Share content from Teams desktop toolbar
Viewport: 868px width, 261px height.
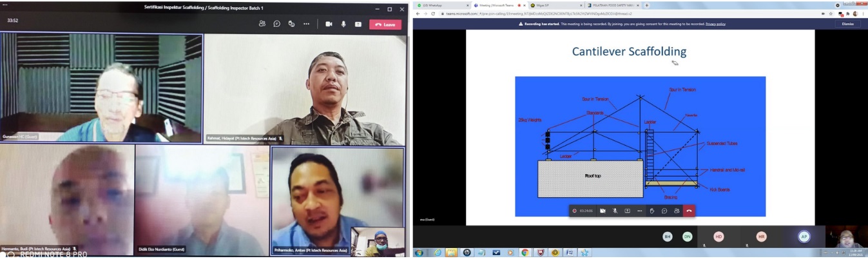[358, 24]
